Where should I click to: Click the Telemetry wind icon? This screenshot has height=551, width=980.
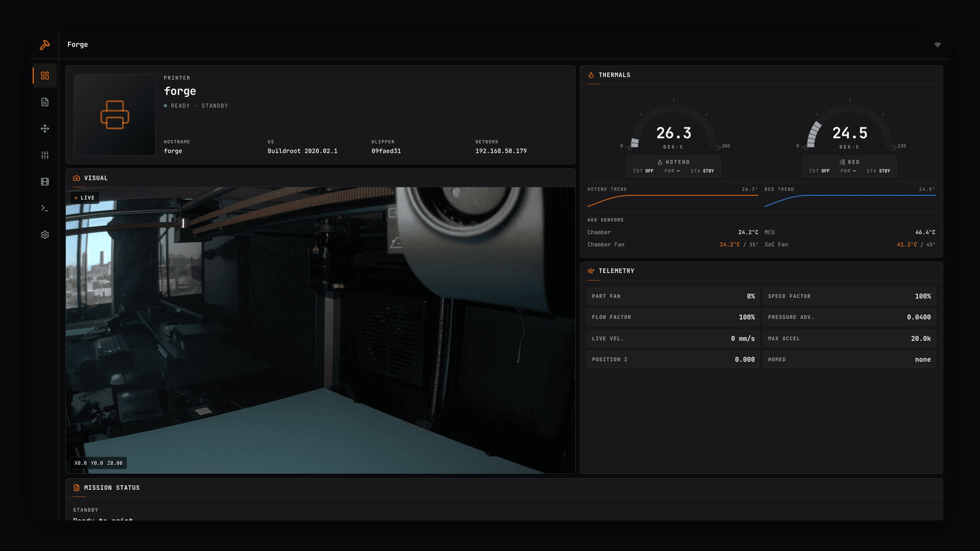pyautogui.click(x=591, y=271)
